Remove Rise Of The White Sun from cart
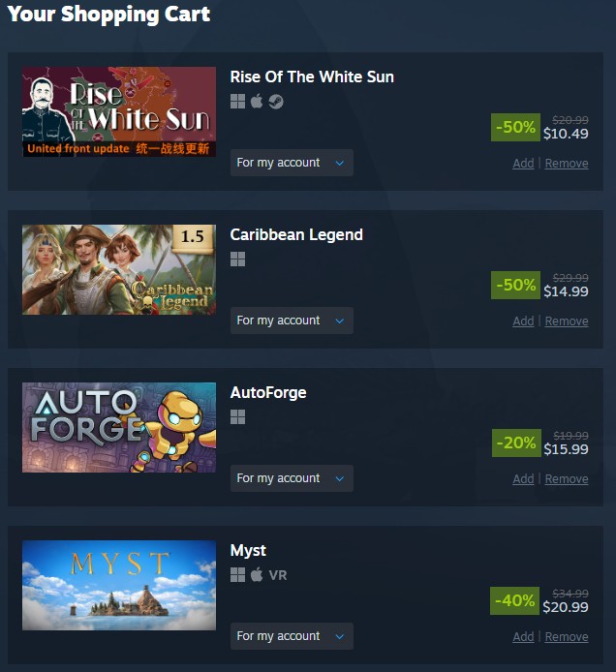Screen dimensions: 616x672 (x=567, y=164)
